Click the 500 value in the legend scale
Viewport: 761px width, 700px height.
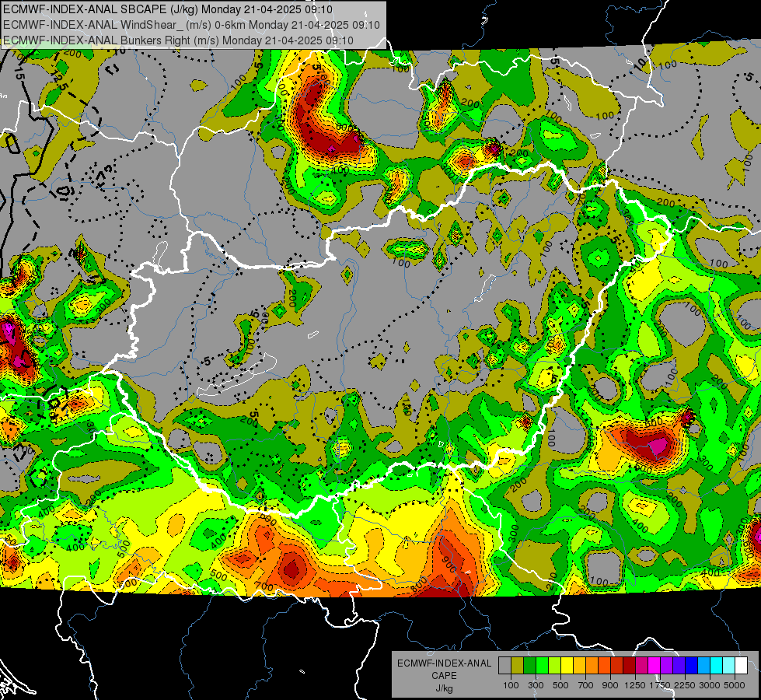pyautogui.click(x=560, y=685)
